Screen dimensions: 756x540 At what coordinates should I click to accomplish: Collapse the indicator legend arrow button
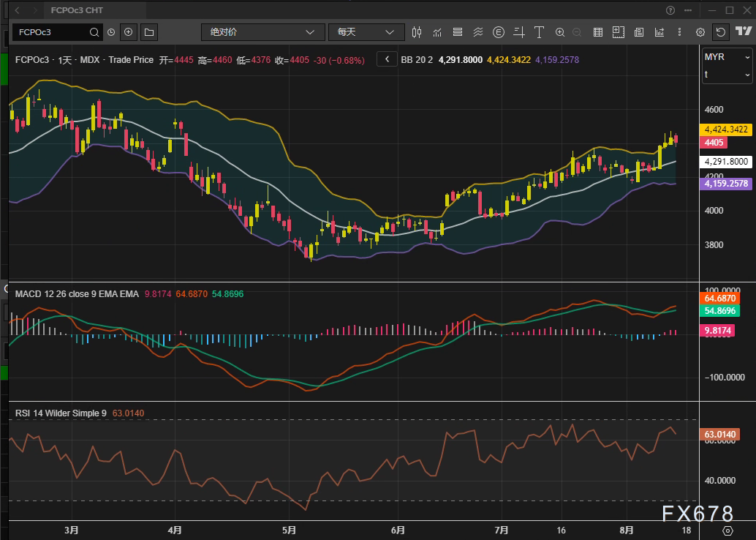[x=387, y=60]
